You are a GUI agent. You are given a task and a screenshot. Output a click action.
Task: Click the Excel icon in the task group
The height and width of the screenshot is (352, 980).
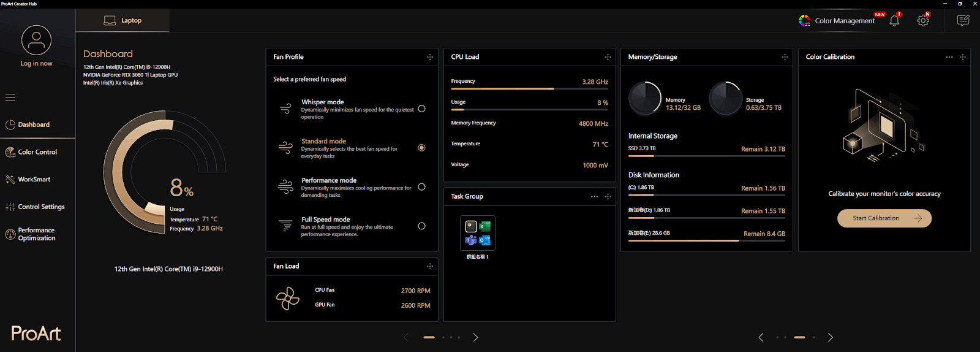(x=484, y=226)
